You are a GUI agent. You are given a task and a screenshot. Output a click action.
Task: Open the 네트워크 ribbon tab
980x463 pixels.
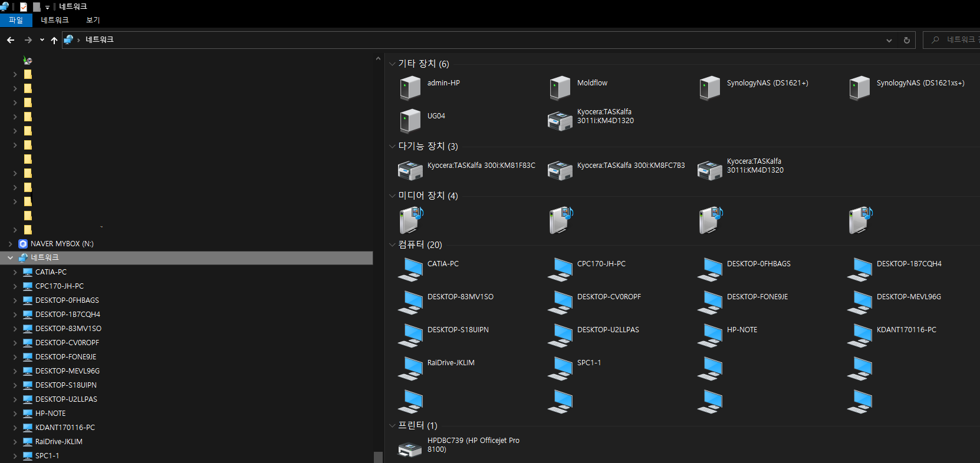[55, 20]
